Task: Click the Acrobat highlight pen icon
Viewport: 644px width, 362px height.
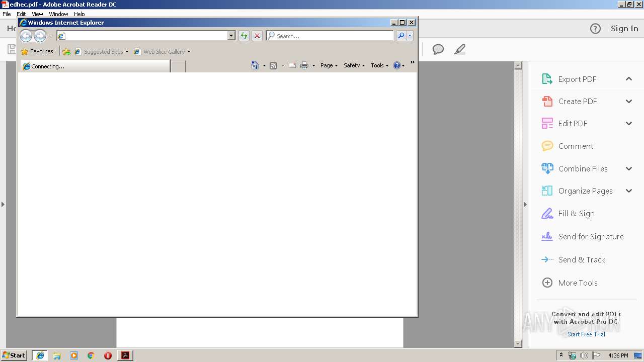Action: point(459,49)
